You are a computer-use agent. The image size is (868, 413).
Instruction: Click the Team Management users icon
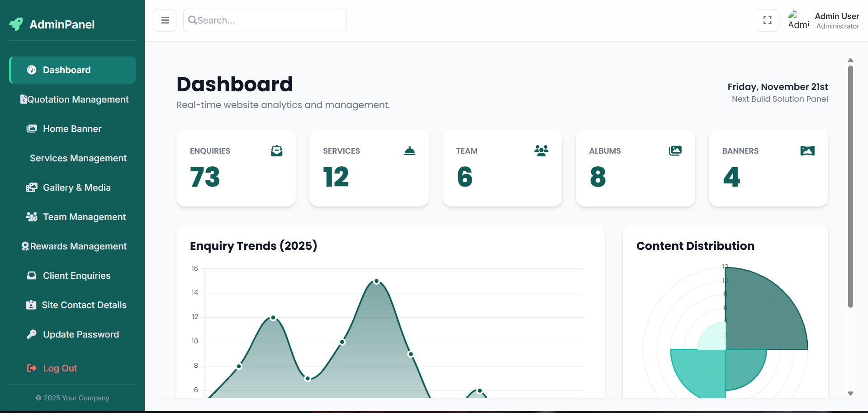[x=31, y=217]
